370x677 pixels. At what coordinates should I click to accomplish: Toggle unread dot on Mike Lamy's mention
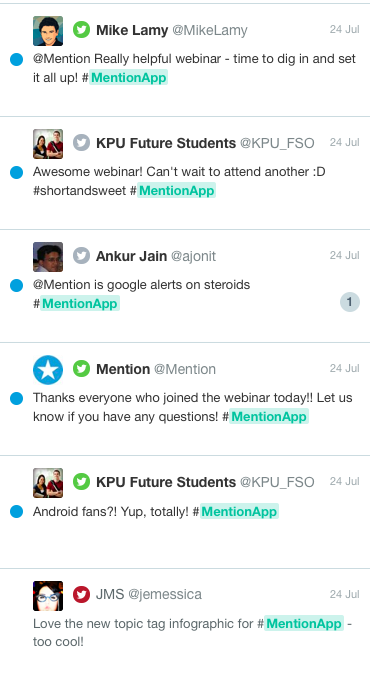pos(16,60)
